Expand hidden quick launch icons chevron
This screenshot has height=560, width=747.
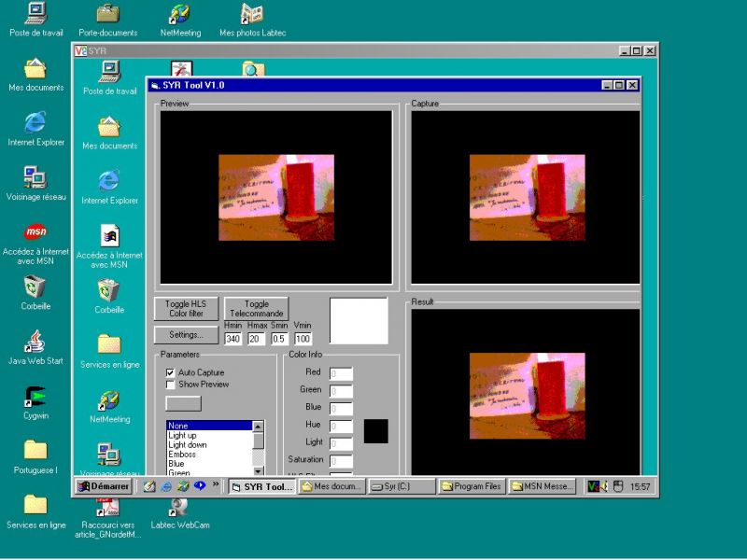[x=216, y=484]
